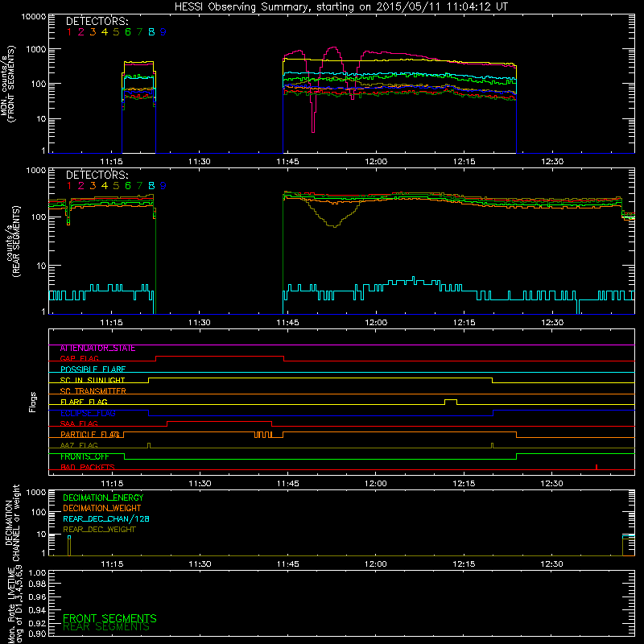
Task: Click the raised SAA_FLAG segment
Action: [219, 421]
